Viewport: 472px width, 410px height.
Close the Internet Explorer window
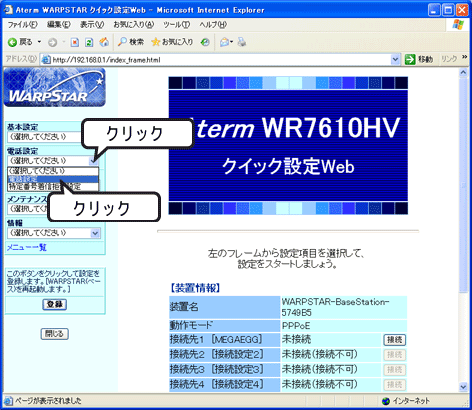462,10
